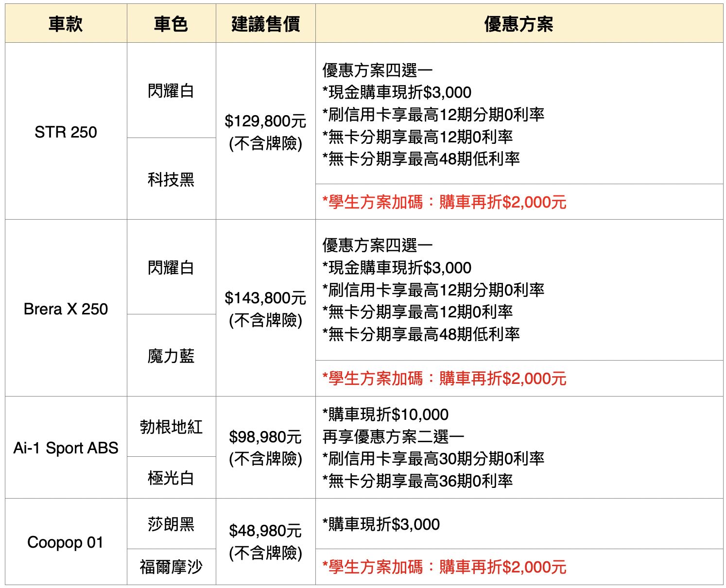The height and width of the screenshot is (588, 726).
Task: Click 刷信用卡12期分期0利率 in STR 250 row
Action: coord(433,115)
